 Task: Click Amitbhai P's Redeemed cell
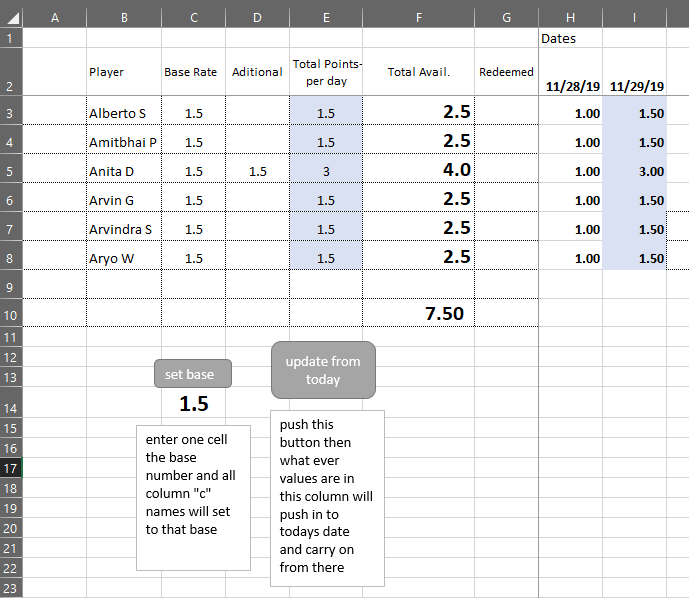(x=507, y=139)
